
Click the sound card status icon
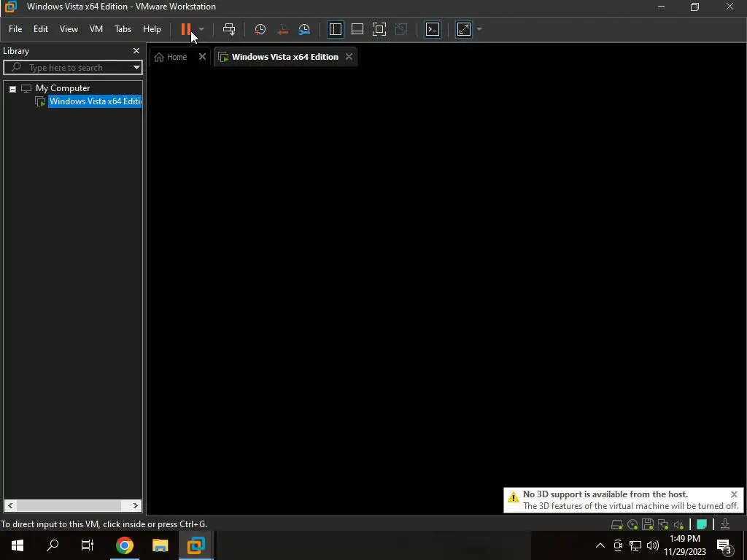[x=678, y=525]
